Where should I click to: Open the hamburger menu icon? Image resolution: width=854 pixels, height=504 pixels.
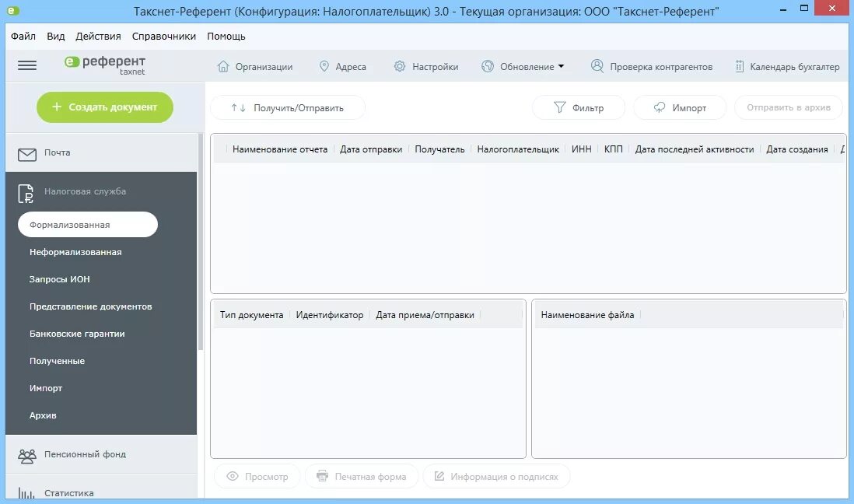click(27, 65)
